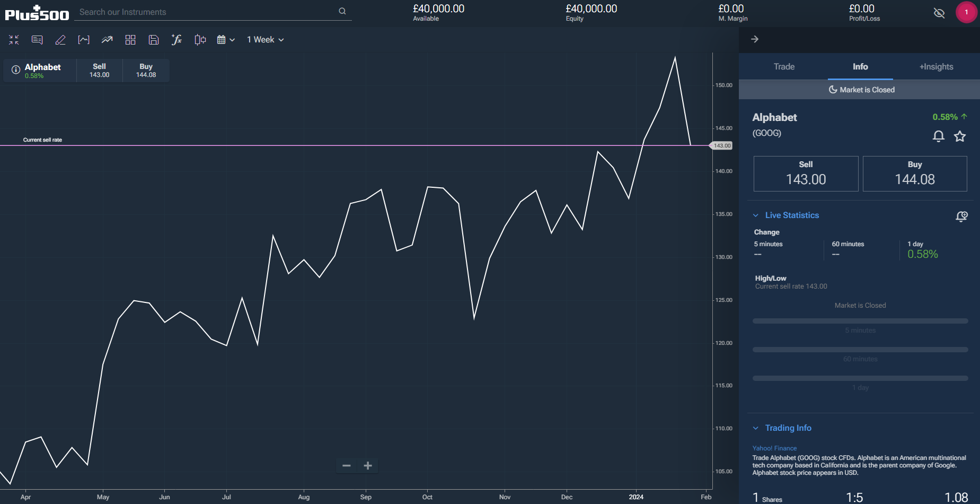980x504 pixels.
Task: Click the collapse chart fullscreen icon
Action: click(14, 40)
